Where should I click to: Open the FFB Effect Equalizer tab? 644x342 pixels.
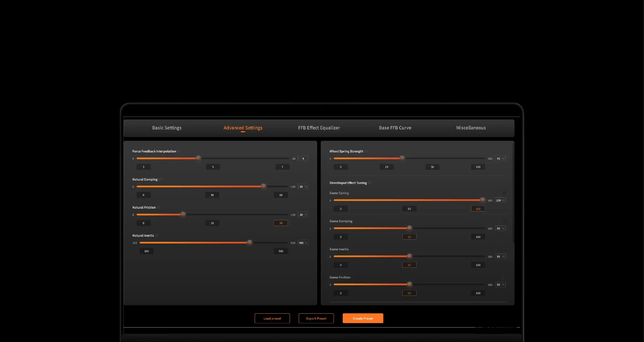click(x=319, y=128)
